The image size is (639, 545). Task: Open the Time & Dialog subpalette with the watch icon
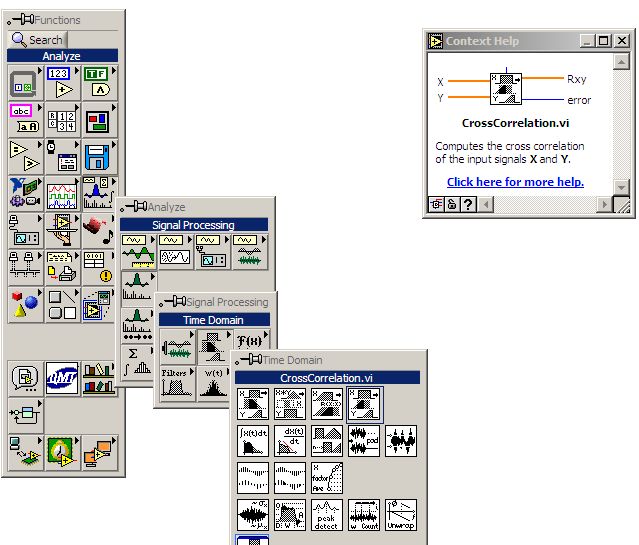coord(62,157)
